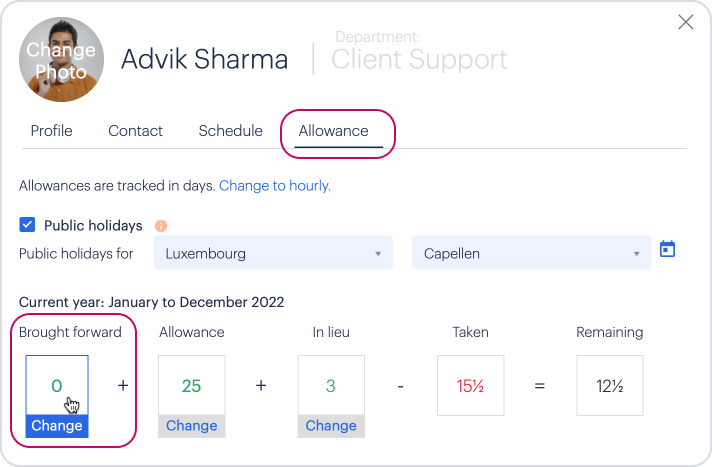Screen dimensions: 712x467
Task: Click the orange info icon beside Public holidays
Action: click(x=161, y=226)
